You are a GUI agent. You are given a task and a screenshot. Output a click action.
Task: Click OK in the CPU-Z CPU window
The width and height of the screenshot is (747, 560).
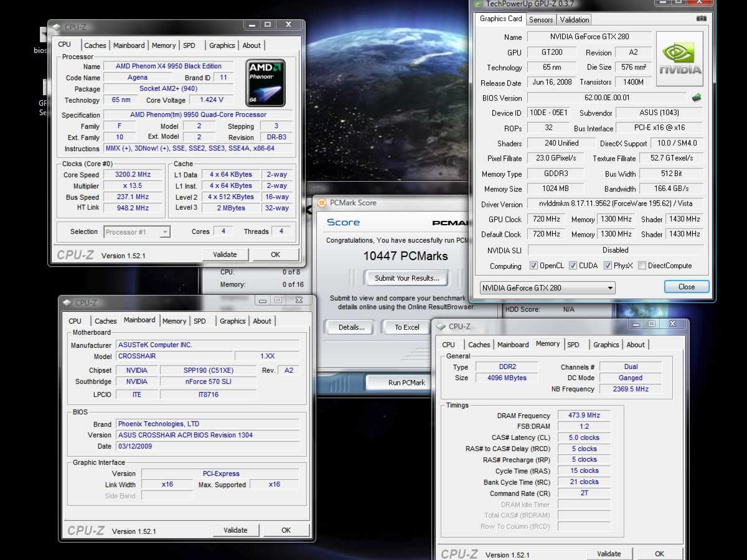pyautogui.click(x=276, y=254)
